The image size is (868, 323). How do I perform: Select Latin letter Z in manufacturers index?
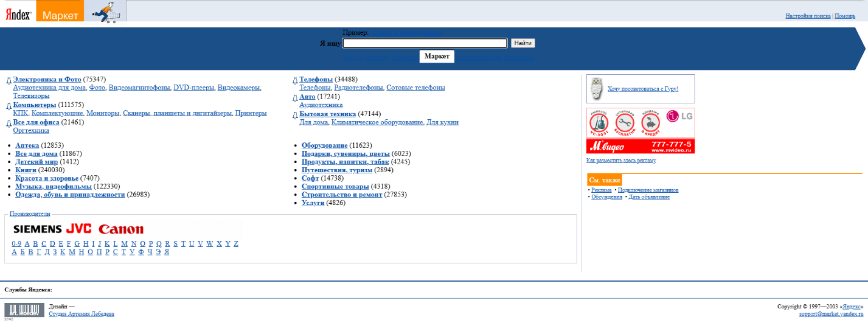coord(236,244)
